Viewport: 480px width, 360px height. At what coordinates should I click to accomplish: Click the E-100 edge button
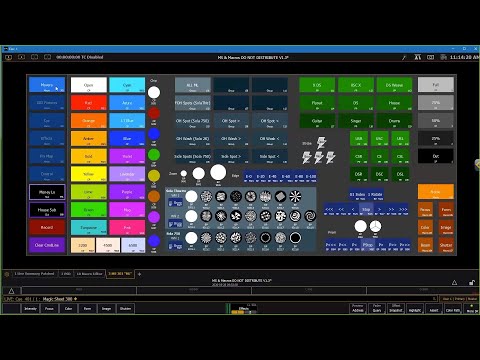click(311, 177)
